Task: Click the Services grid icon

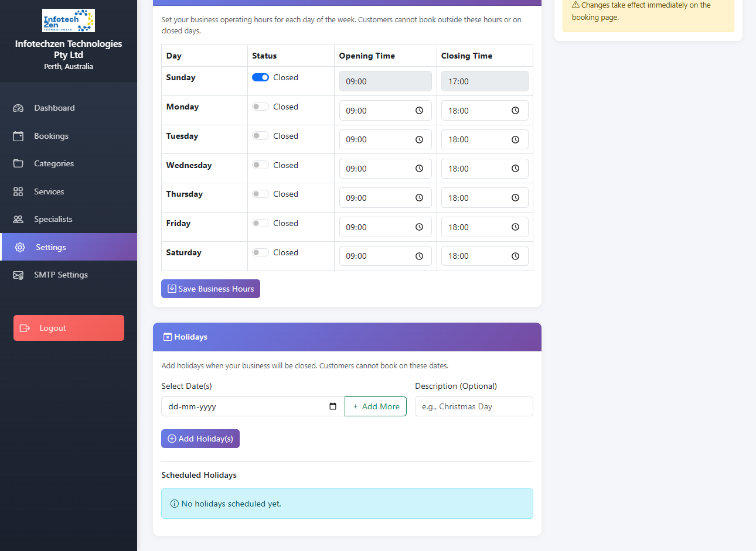Action: click(18, 191)
